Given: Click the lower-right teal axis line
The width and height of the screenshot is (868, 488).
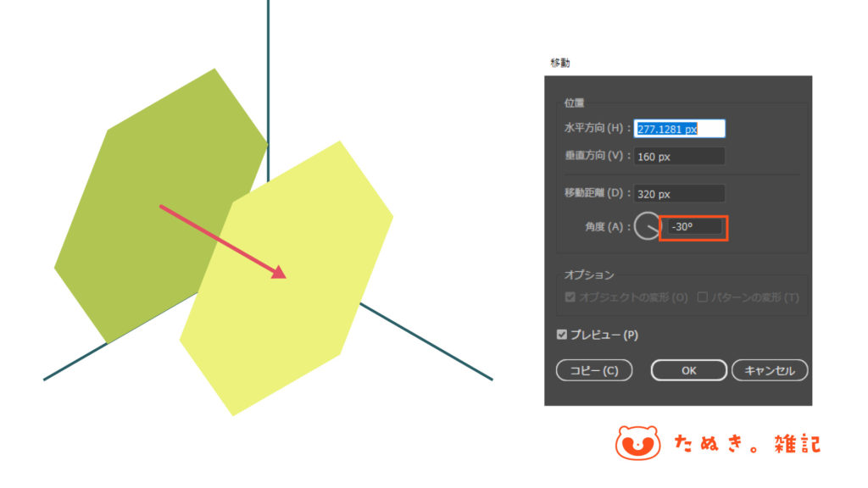Looking at the screenshot, I should coord(426,341).
